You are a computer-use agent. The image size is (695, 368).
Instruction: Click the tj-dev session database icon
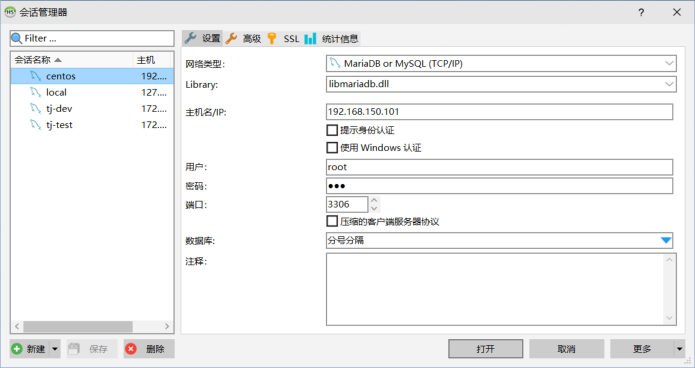[x=35, y=108]
